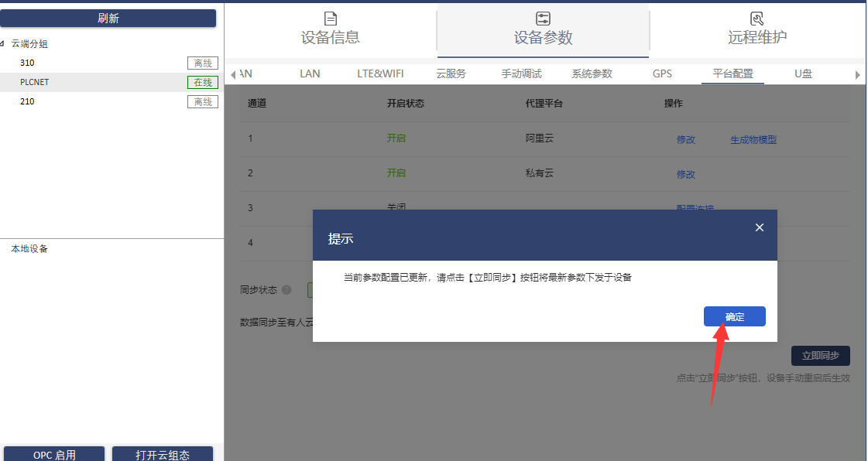Select the PLCNET device entry
The width and height of the screenshot is (868, 461).
(35, 82)
